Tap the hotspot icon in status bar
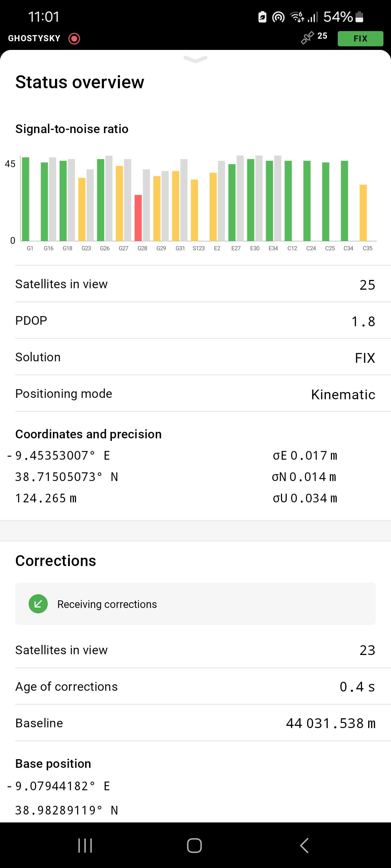This screenshot has width=391, height=868. click(278, 17)
